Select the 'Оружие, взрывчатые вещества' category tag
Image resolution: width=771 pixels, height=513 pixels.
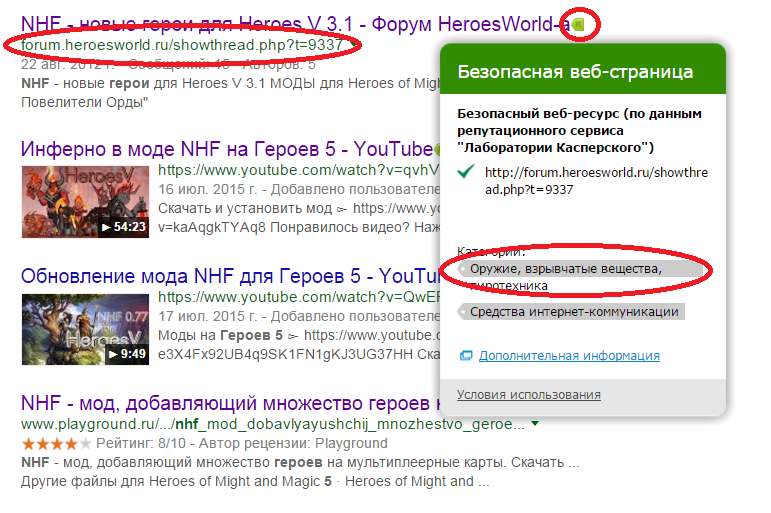pos(580,269)
